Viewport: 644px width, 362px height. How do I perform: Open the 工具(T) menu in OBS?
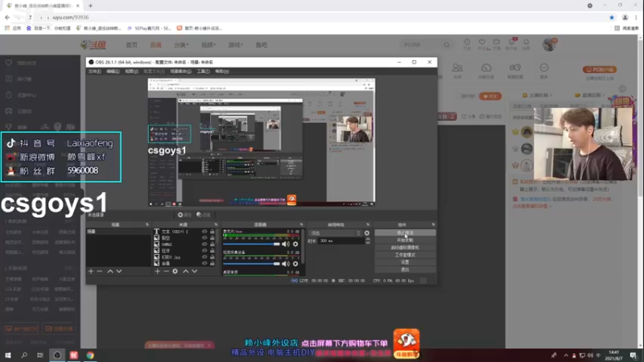click(x=203, y=72)
